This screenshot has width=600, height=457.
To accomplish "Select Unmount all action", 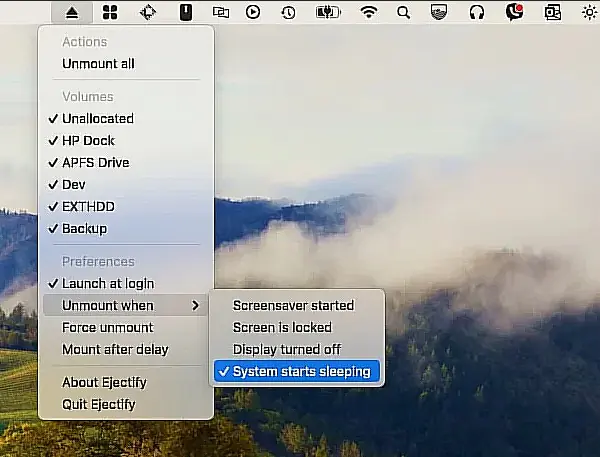I will click(126, 64).
